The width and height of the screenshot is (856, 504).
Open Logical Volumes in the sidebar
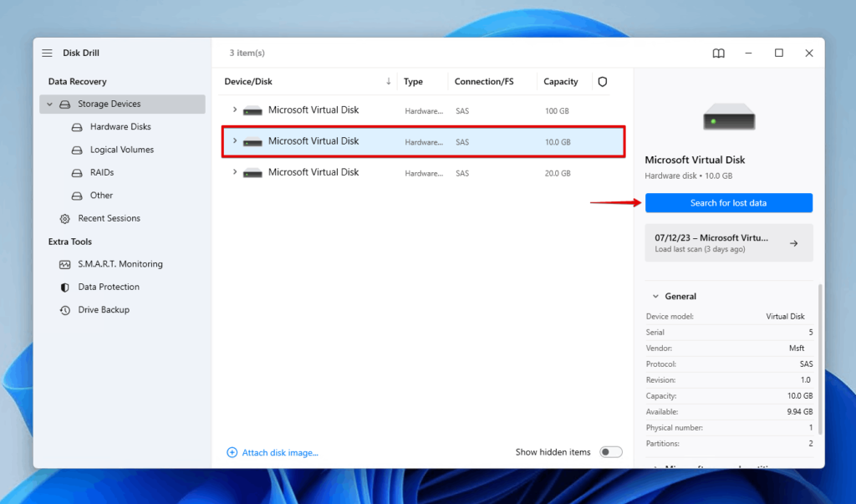[122, 150]
